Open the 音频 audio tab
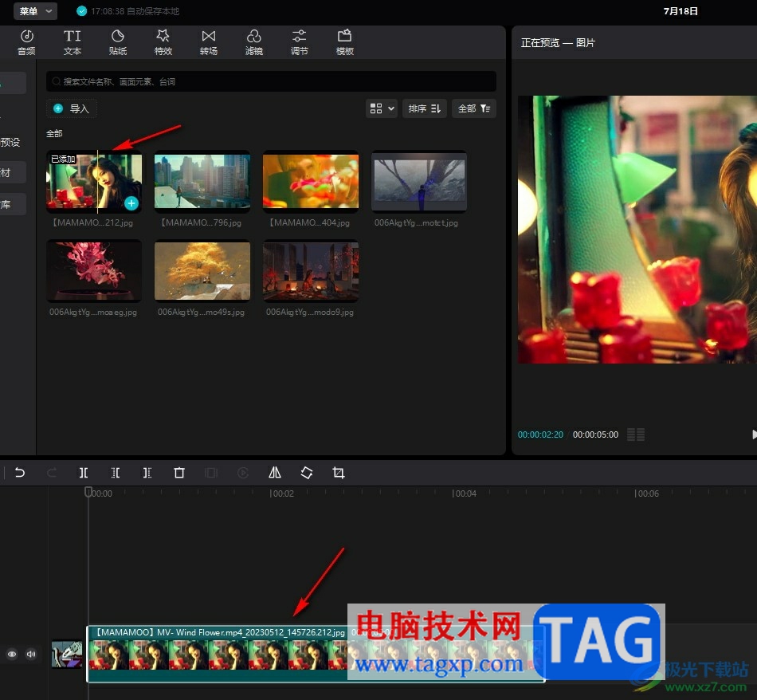Viewport: 757px width, 700px height. click(x=26, y=42)
